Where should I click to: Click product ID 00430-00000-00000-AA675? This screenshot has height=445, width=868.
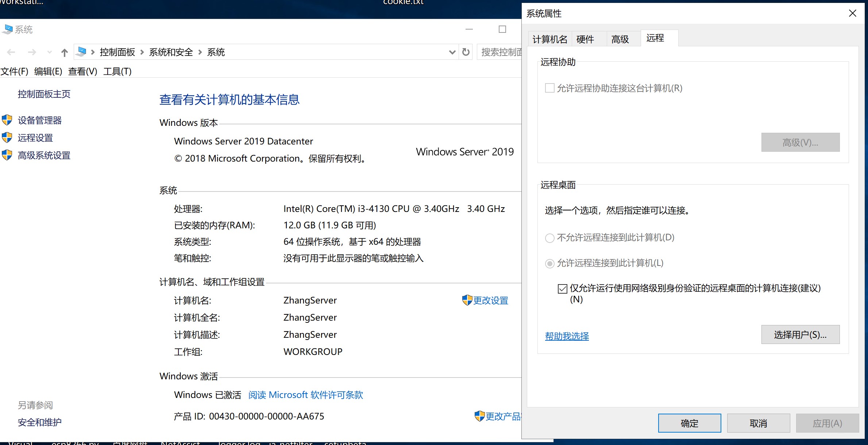[x=266, y=416]
